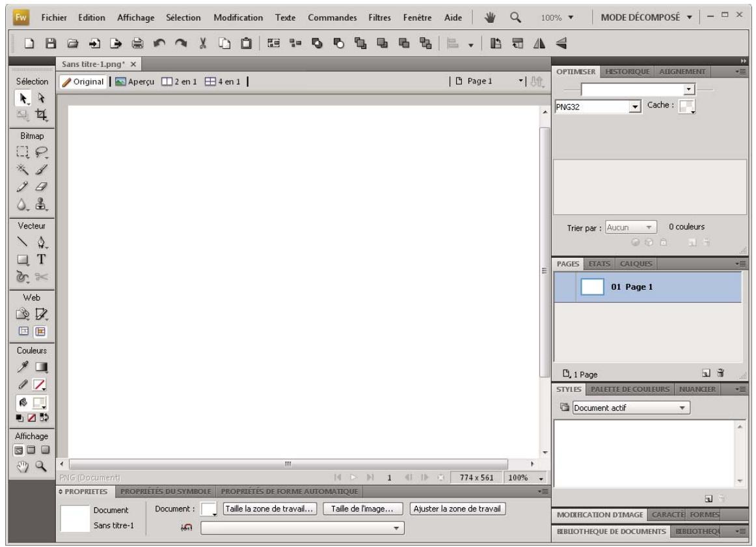Enable full screen with menus mode
Image resolution: width=756 pixels, height=547 pixels.
tap(31, 450)
